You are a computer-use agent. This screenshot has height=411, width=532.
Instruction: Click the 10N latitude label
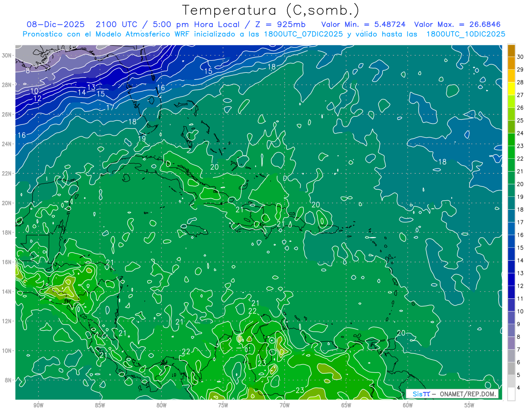click(7, 351)
